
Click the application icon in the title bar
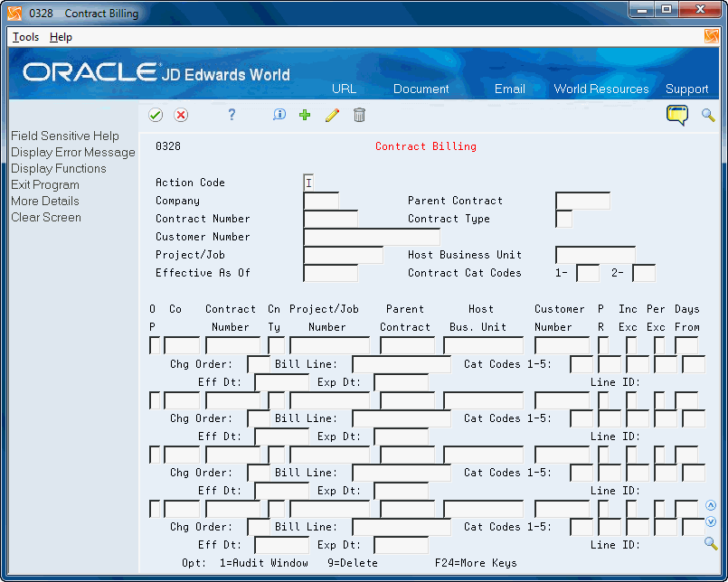click(x=14, y=13)
